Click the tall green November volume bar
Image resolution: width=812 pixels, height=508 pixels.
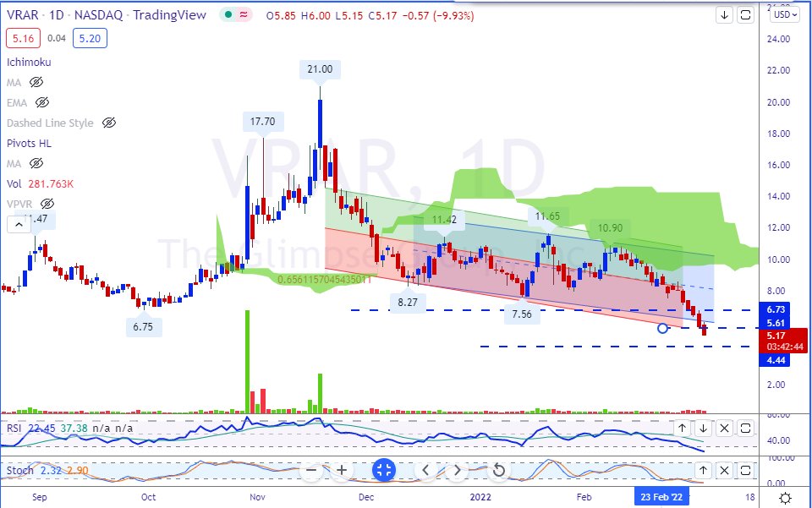(247, 362)
